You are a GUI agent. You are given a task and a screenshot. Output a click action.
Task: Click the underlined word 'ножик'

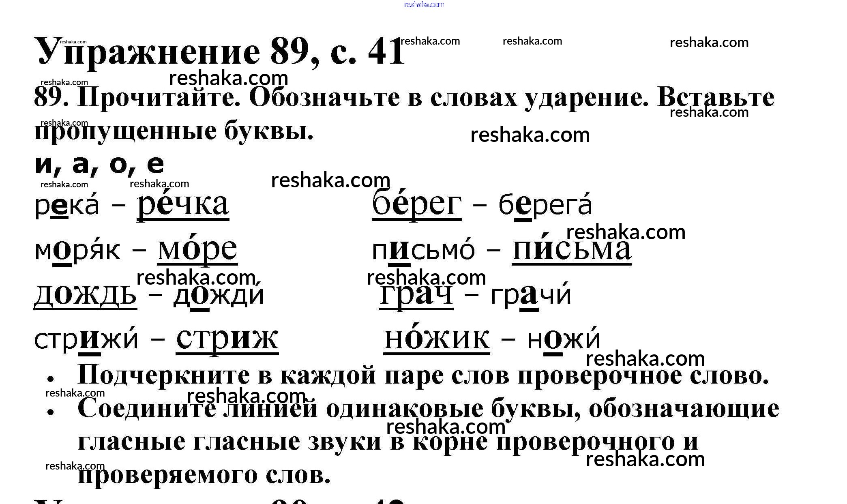pyautogui.click(x=437, y=339)
